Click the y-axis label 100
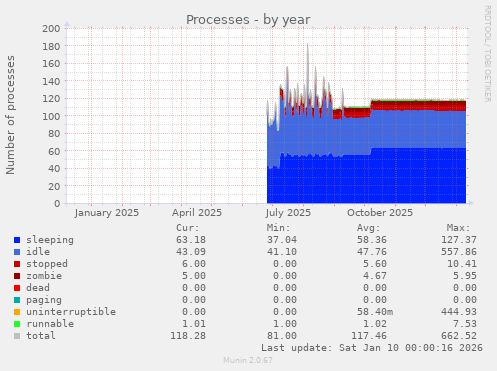This screenshot has width=497, height=371. coord(51,116)
